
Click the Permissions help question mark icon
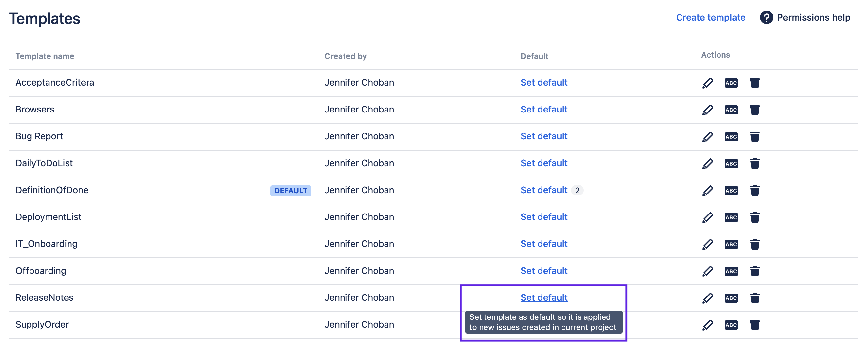point(766,17)
